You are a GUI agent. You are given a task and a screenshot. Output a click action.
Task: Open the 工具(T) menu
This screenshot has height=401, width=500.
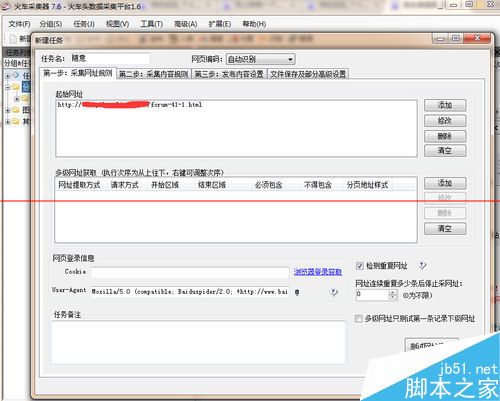pos(151,24)
